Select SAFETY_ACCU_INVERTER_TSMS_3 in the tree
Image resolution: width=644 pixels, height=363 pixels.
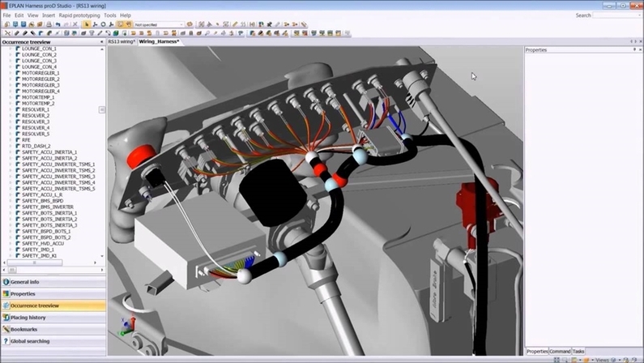(58, 177)
